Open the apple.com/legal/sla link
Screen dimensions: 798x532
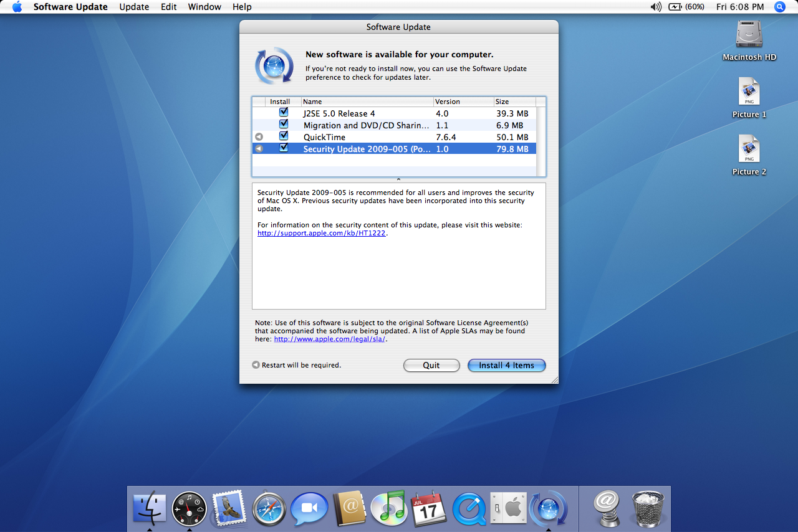pyautogui.click(x=330, y=340)
